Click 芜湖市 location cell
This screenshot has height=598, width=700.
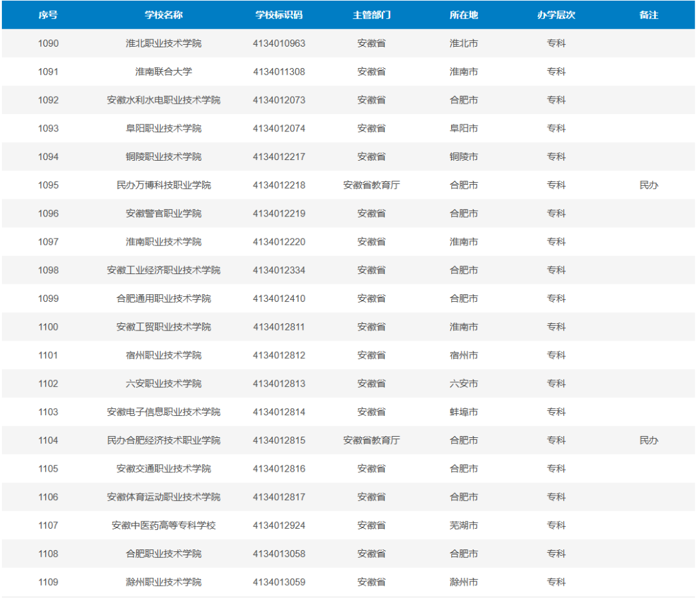464,525
